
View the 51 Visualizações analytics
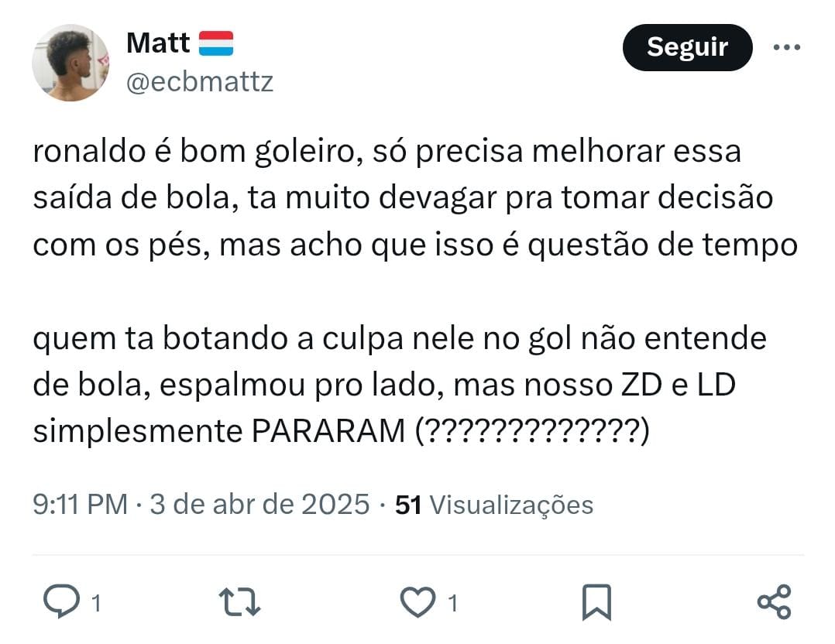tap(494, 505)
